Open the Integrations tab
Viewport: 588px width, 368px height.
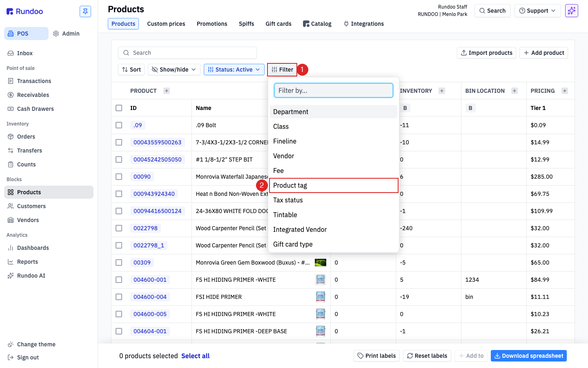[364, 24]
